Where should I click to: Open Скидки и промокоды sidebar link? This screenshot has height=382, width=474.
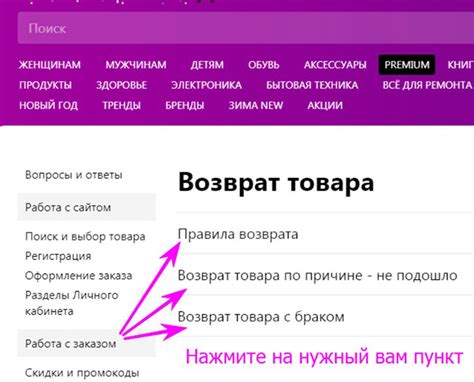coord(82,373)
